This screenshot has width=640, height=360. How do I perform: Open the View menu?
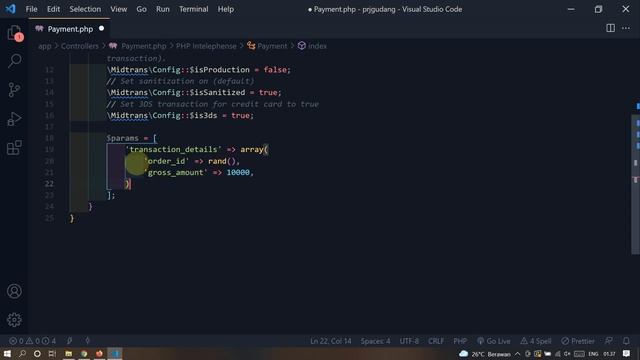coord(119,9)
